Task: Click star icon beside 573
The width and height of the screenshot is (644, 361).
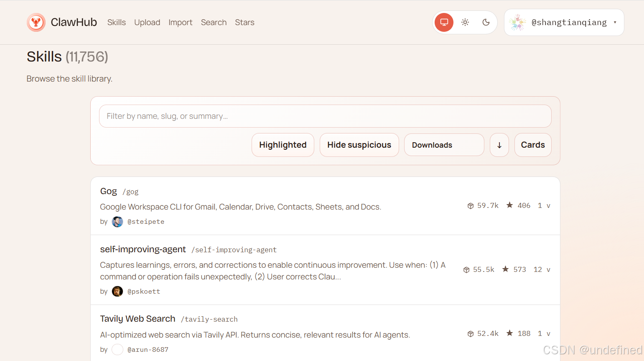Action: point(505,269)
